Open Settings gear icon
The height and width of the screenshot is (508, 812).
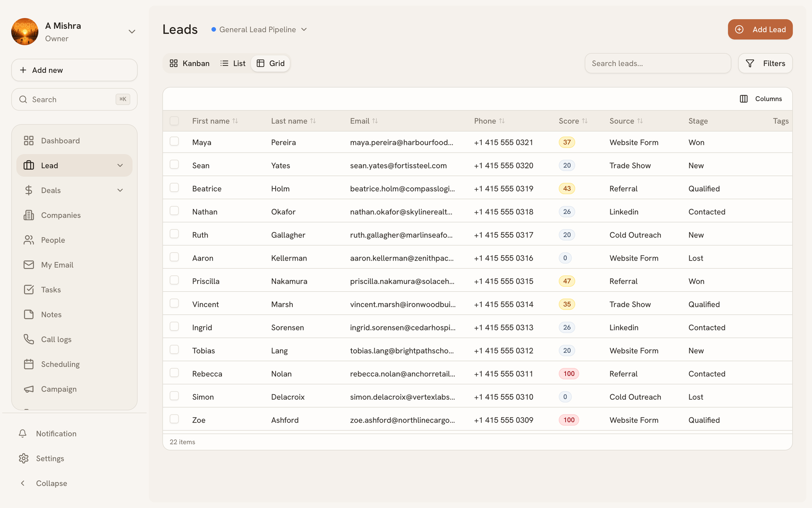(x=23, y=459)
